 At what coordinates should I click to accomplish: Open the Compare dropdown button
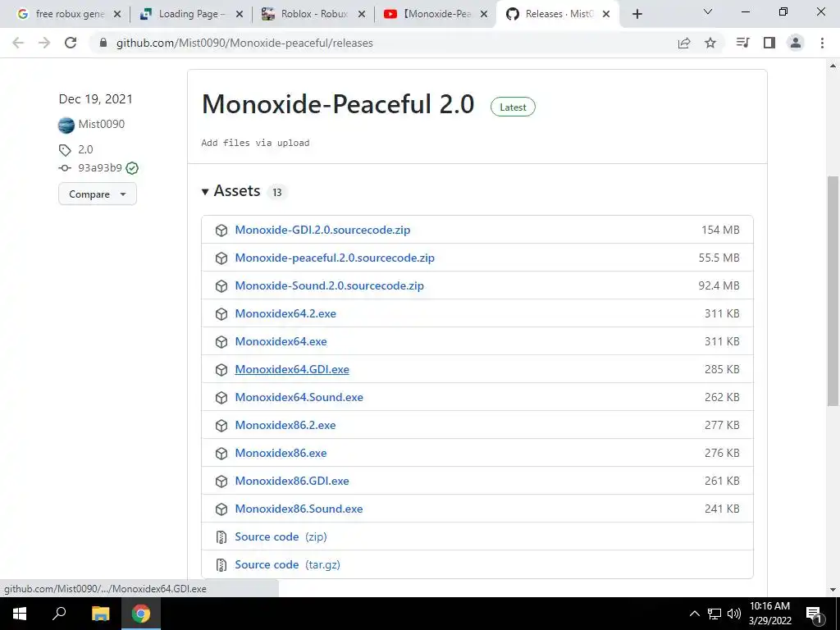point(98,194)
